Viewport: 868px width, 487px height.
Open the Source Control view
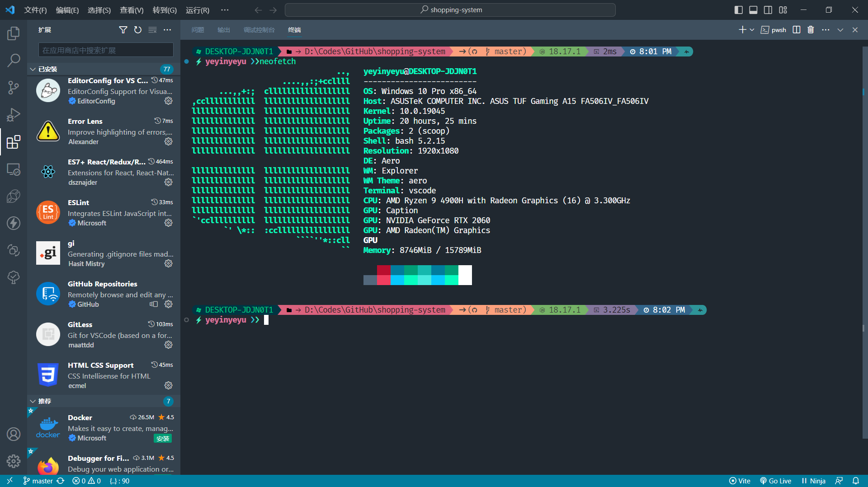(14, 87)
